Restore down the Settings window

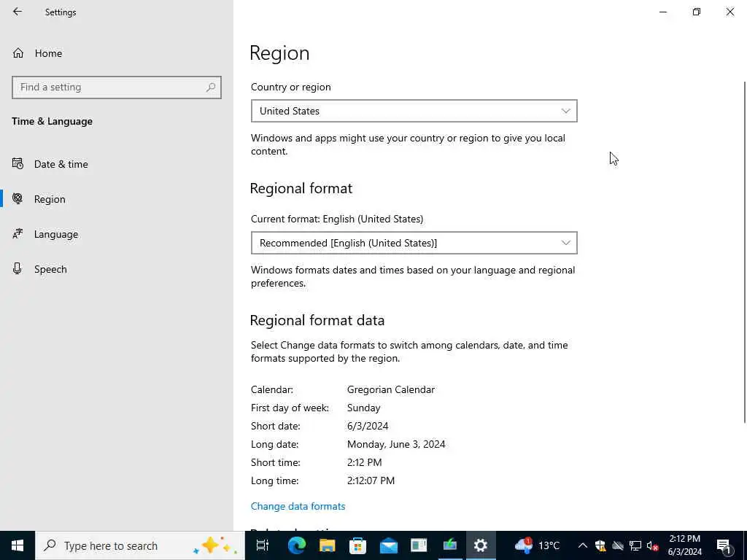coord(697,12)
